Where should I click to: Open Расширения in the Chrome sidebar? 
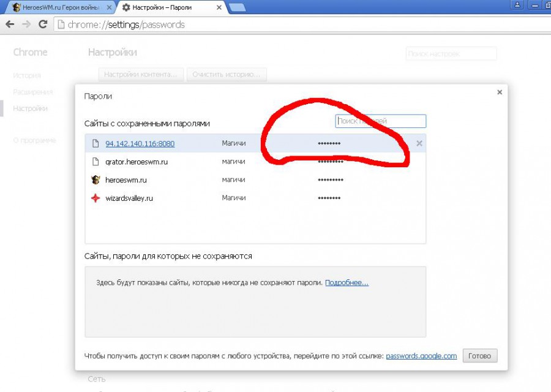tap(32, 92)
